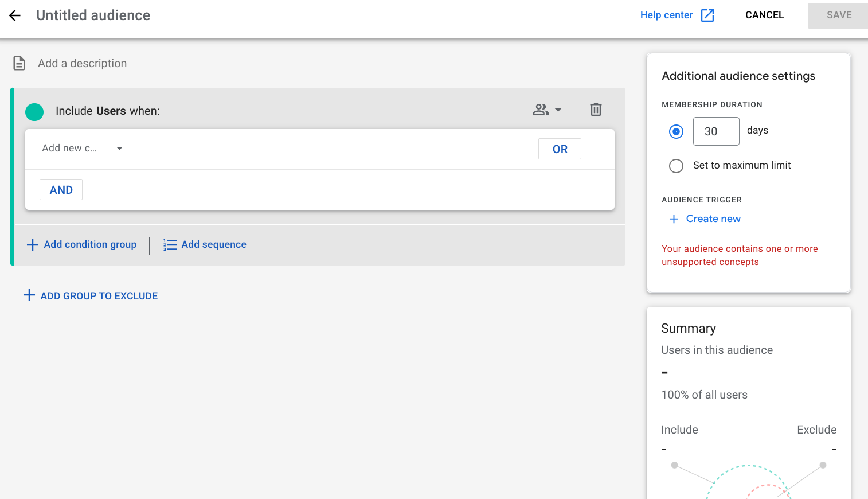Go back with the left arrow icon
The width and height of the screenshot is (868, 499).
(15, 15)
